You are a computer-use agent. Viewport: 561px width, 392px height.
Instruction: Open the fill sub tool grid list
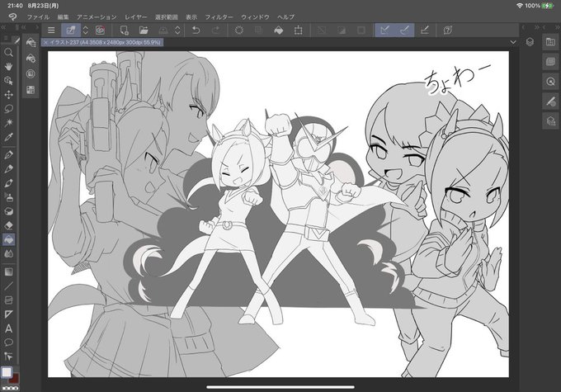click(x=31, y=89)
